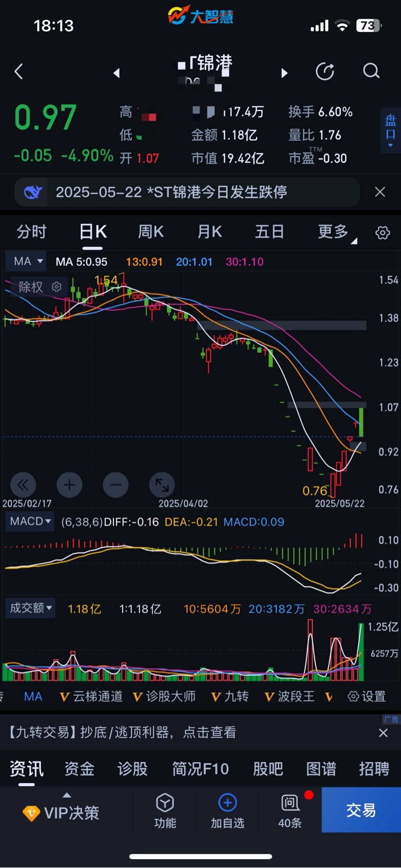
Task: Open the 招聘 tab
Action: pos(374,768)
